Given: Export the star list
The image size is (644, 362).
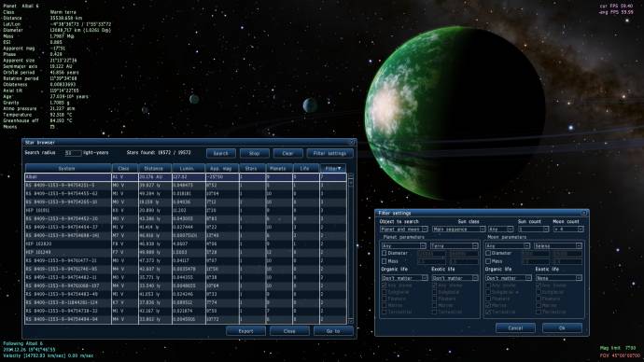Looking at the screenshot, I should tap(245, 331).
